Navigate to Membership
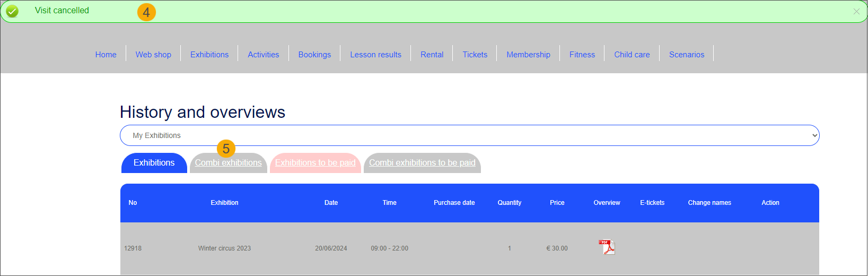868x276 pixels. [528, 55]
